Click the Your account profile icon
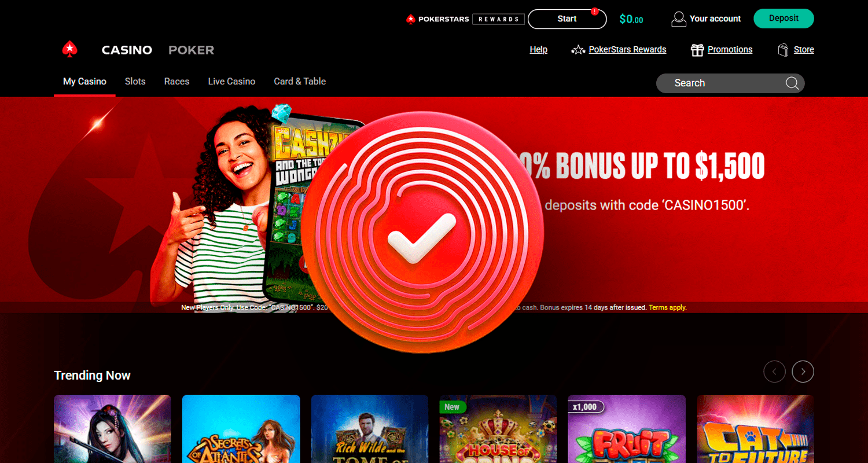 point(678,19)
